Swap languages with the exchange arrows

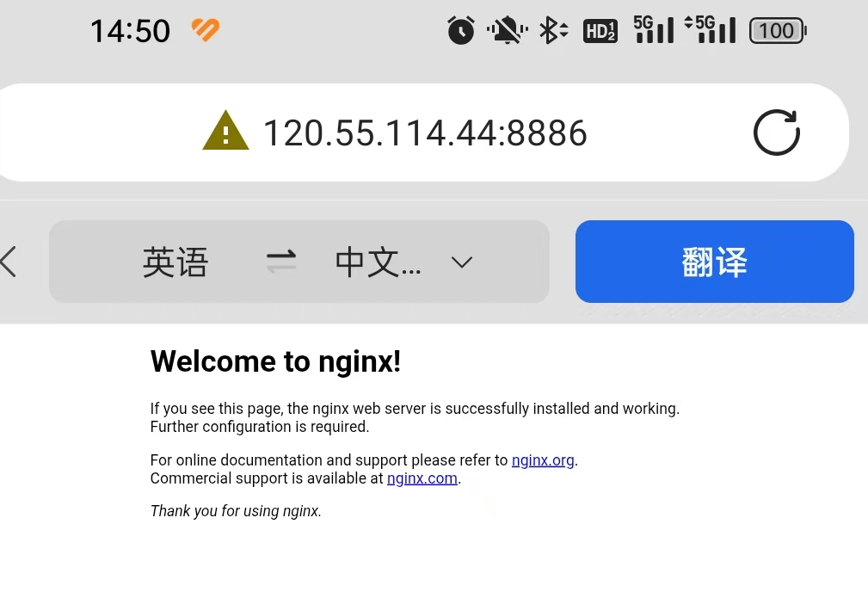[x=281, y=262]
